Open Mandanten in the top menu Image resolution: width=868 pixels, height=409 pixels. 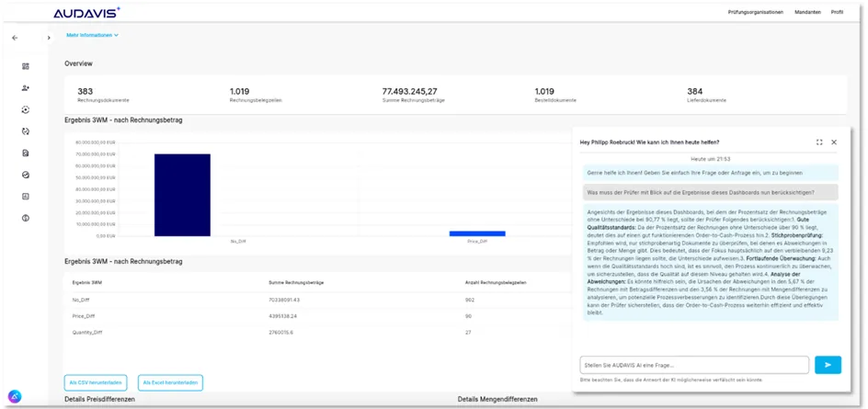point(807,12)
